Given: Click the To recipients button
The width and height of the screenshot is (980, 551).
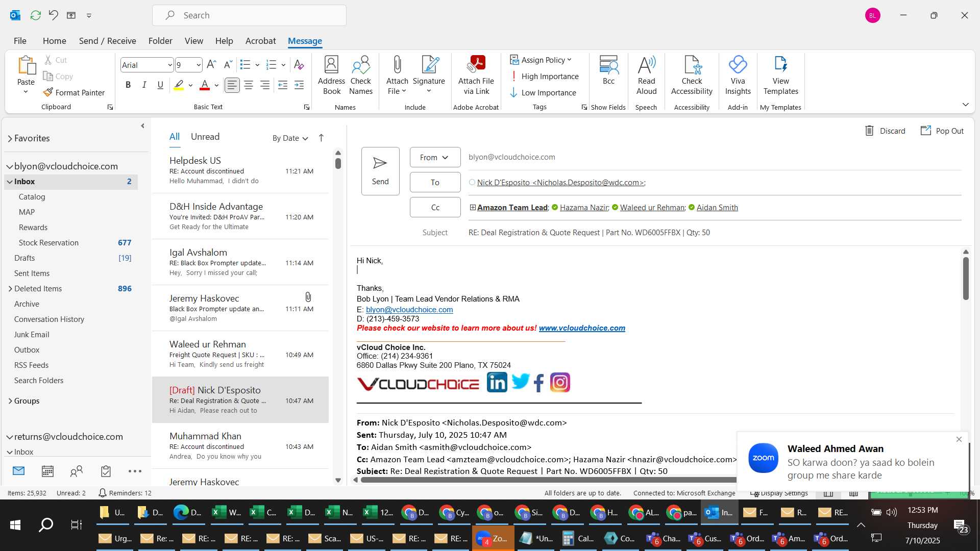Looking at the screenshot, I should (435, 183).
